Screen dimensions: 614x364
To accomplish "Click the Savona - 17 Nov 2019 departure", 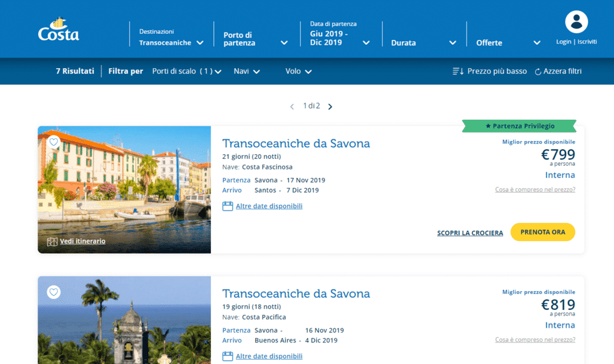I will point(289,180).
